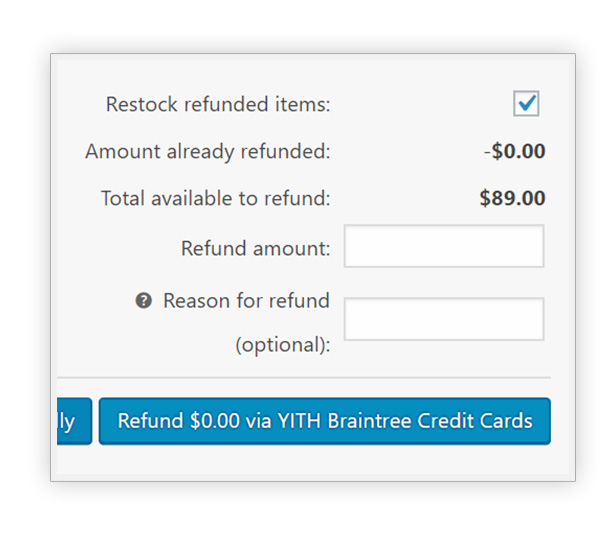Click the Reason for refund label
The image size is (600, 539).
[246, 300]
